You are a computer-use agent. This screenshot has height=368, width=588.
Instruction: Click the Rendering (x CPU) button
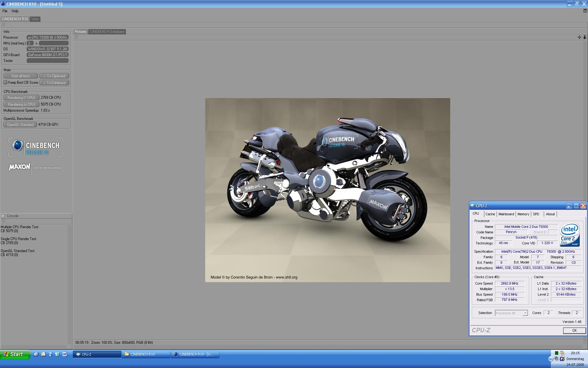pyautogui.click(x=21, y=105)
